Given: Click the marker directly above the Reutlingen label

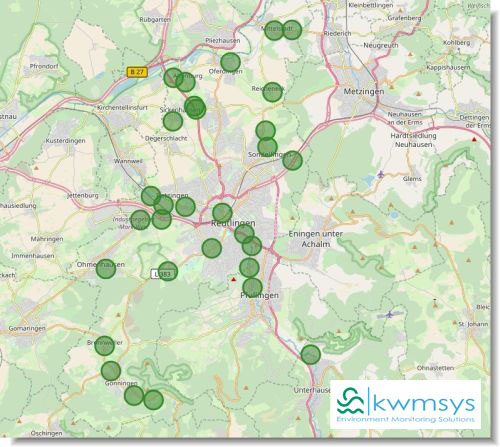Looking at the screenshot, I should [x=222, y=213].
